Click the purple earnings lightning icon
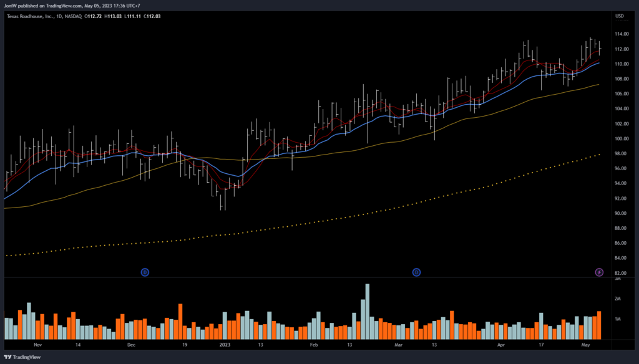639x364 pixels. (599, 272)
